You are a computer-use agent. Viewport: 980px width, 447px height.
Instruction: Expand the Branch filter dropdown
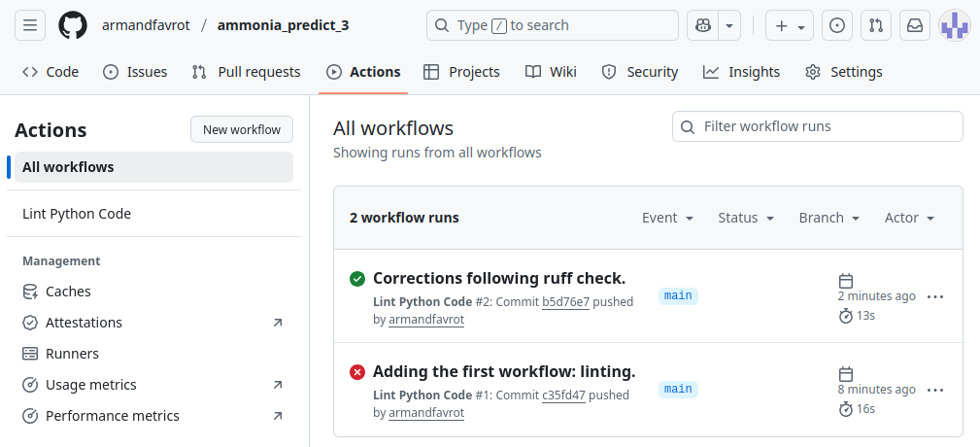coord(829,218)
